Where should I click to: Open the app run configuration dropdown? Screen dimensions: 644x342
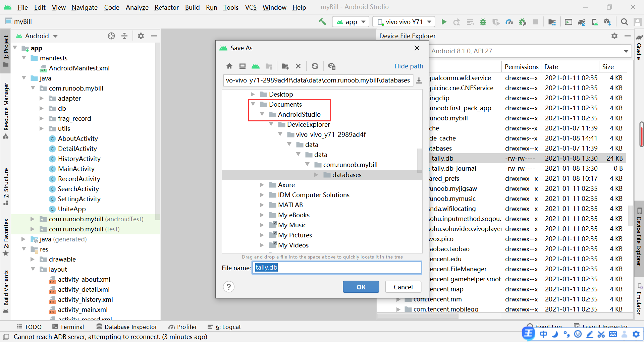point(351,22)
